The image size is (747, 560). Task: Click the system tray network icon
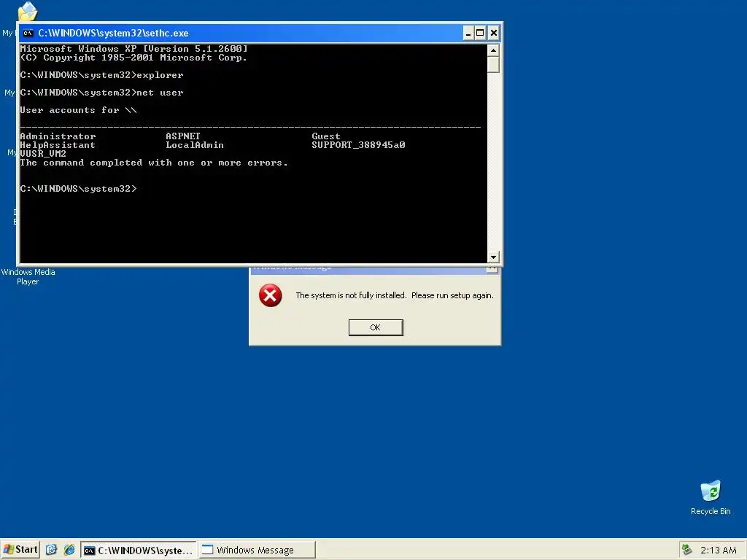(686, 550)
